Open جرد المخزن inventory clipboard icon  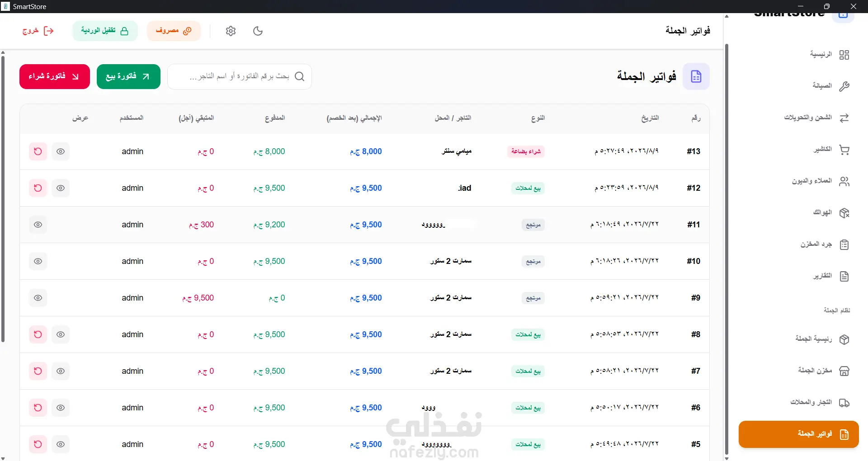[x=844, y=245]
